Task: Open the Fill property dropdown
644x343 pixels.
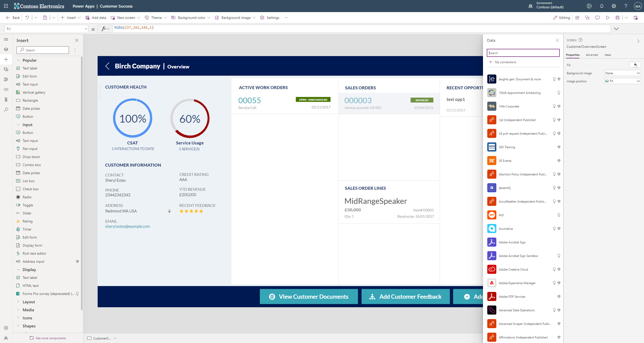Action: point(46,29)
